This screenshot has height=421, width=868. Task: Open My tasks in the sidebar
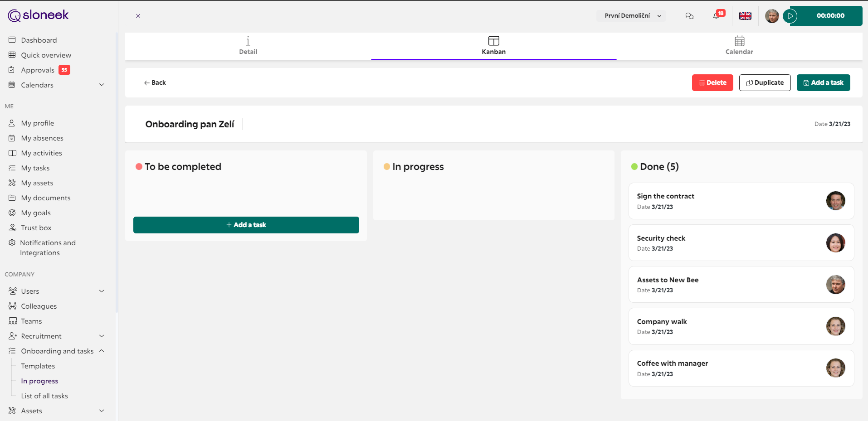coord(35,168)
